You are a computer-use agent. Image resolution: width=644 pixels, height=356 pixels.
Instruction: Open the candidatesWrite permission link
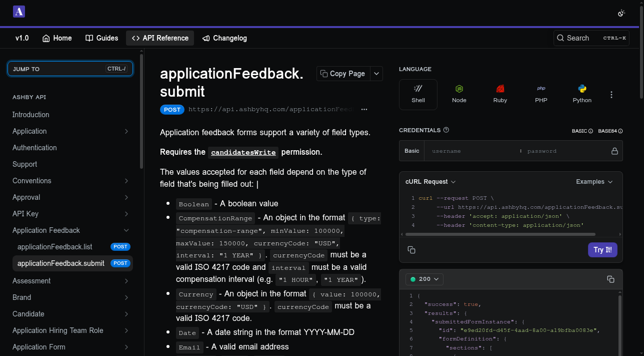click(243, 152)
